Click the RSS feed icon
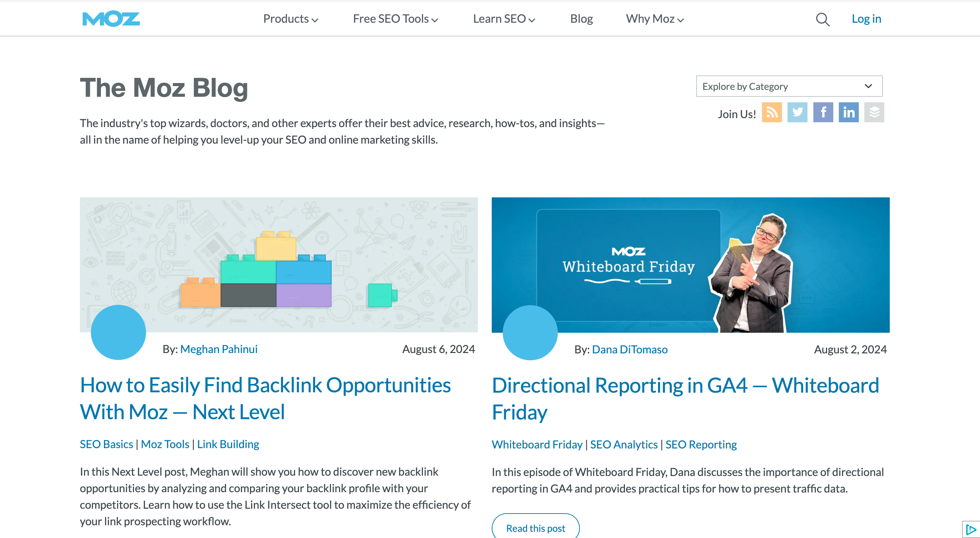The width and height of the screenshot is (980, 538). point(771,113)
